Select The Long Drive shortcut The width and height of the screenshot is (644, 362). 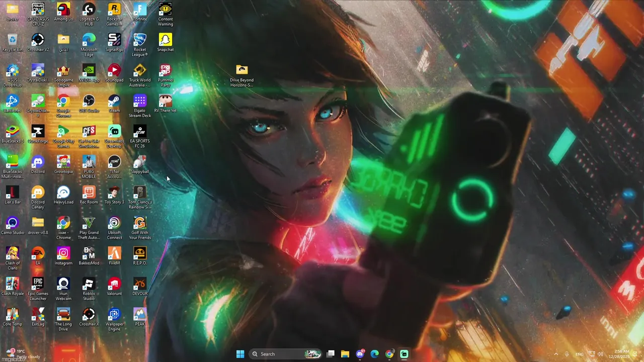click(x=63, y=320)
